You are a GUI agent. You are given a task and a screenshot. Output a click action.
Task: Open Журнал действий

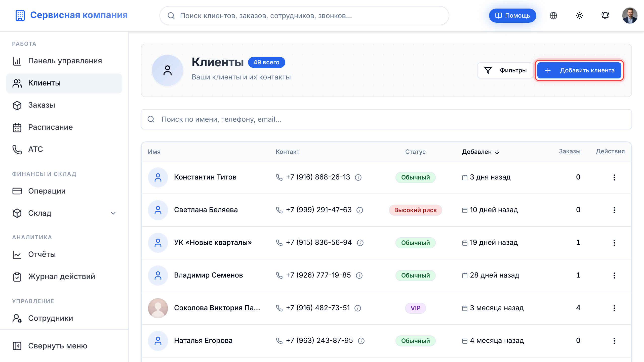[x=64, y=277]
